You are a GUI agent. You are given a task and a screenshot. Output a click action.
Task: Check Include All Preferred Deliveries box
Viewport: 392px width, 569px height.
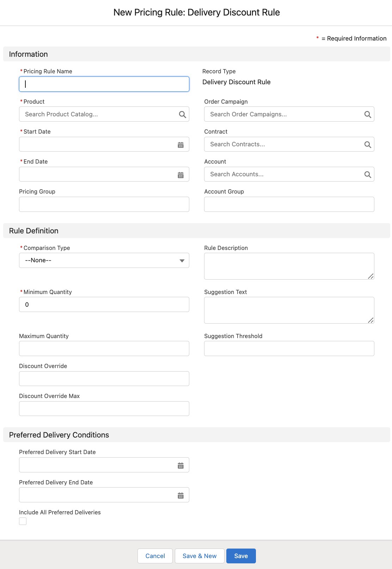tap(23, 521)
